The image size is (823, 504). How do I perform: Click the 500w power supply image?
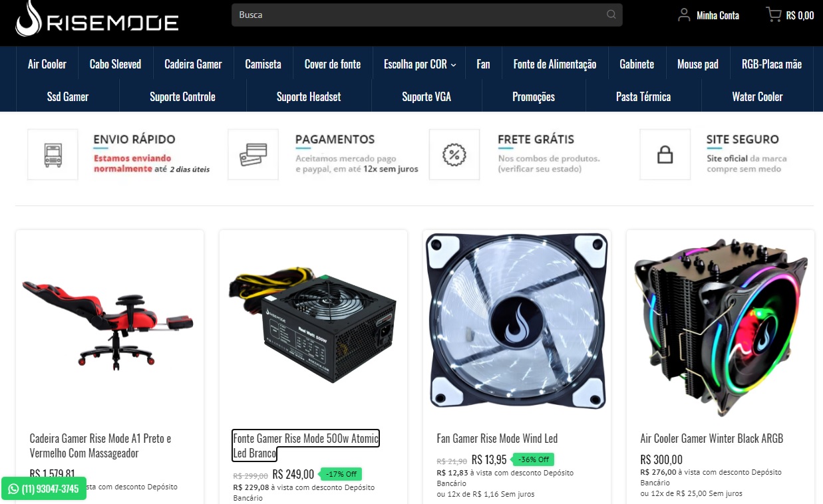[x=313, y=324]
